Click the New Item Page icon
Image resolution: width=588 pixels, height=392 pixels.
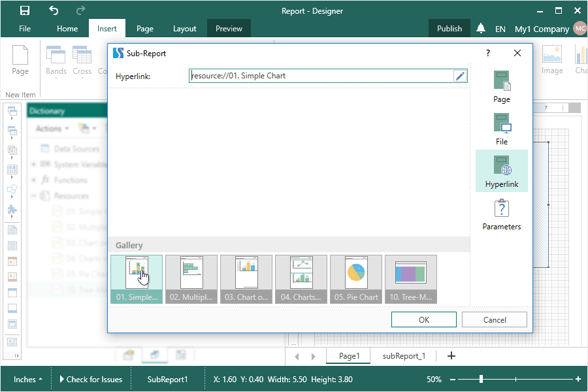(20, 60)
